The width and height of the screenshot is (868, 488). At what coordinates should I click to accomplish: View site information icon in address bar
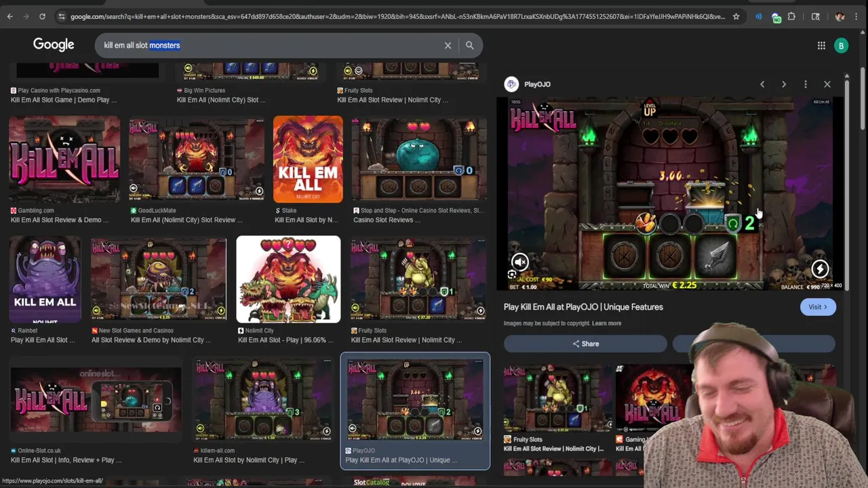point(61,16)
